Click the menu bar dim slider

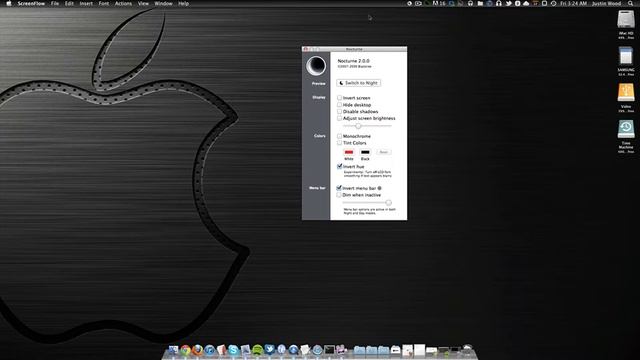click(367, 202)
